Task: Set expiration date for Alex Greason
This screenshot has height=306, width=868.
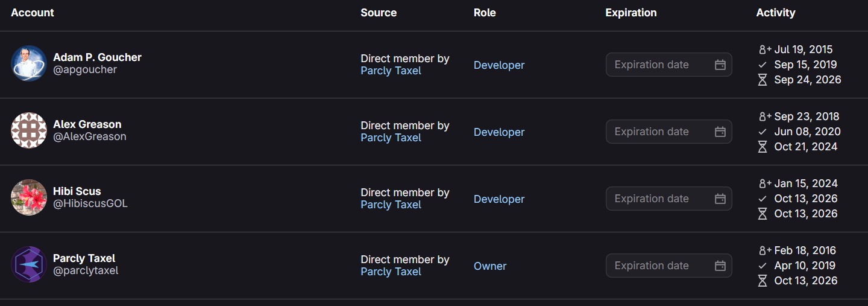Action: [x=668, y=132]
